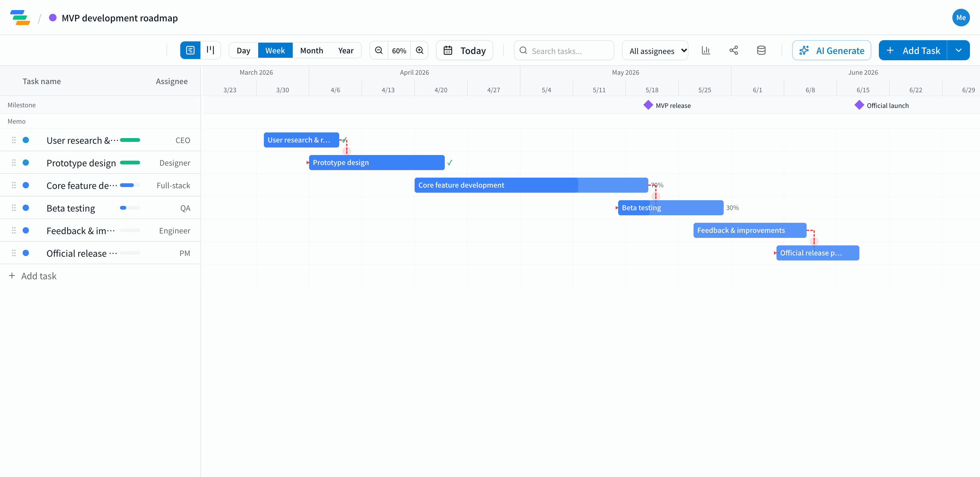
Task: Click the Milestone row label
Action: pyautogui.click(x=22, y=105)
